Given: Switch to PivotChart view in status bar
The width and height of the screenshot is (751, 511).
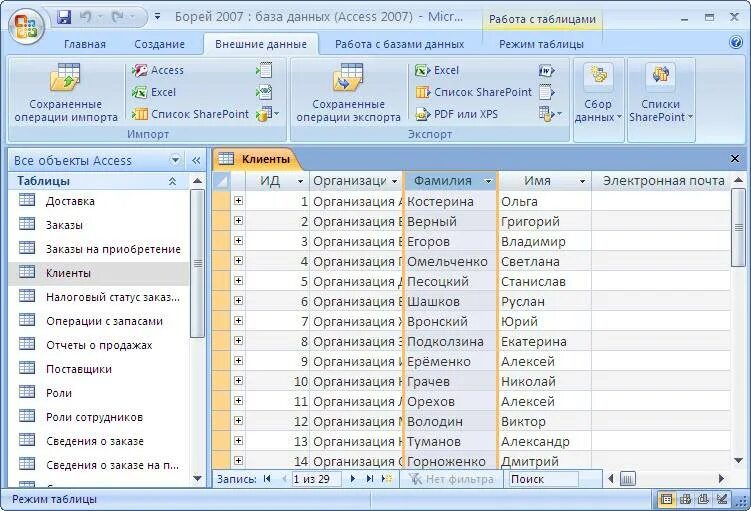Looking at the screenshot, I should click(x=703, y=499).
